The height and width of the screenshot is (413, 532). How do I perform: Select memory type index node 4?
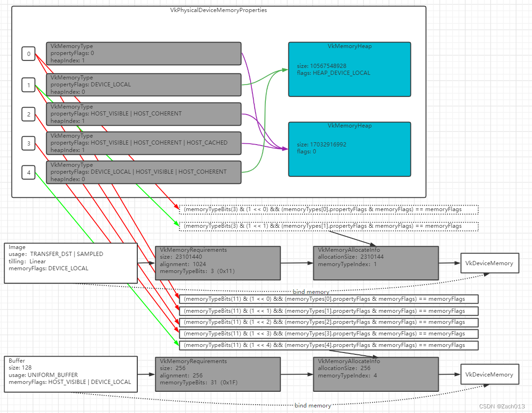28,172
